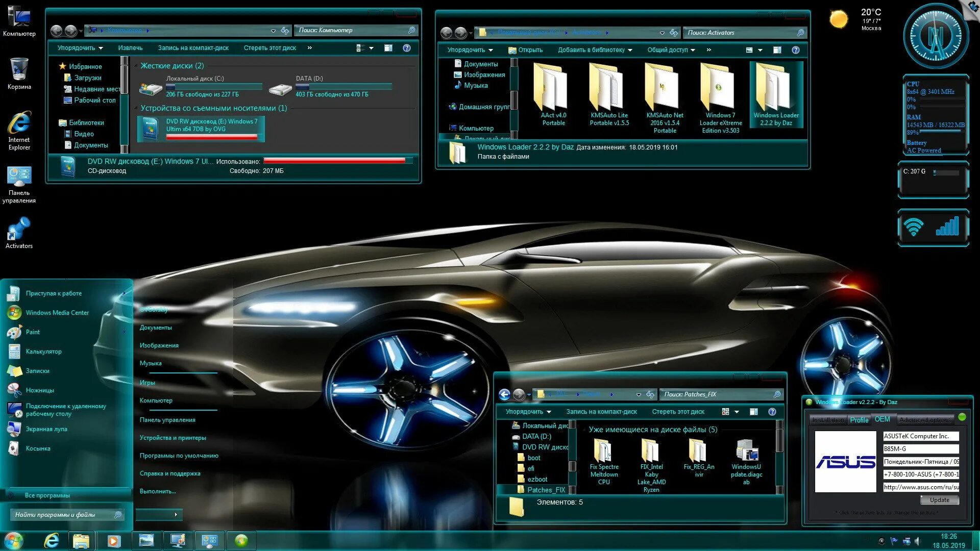Open the KMSAuto Net 2016 v1.5.4 folder

coord(665,98)
